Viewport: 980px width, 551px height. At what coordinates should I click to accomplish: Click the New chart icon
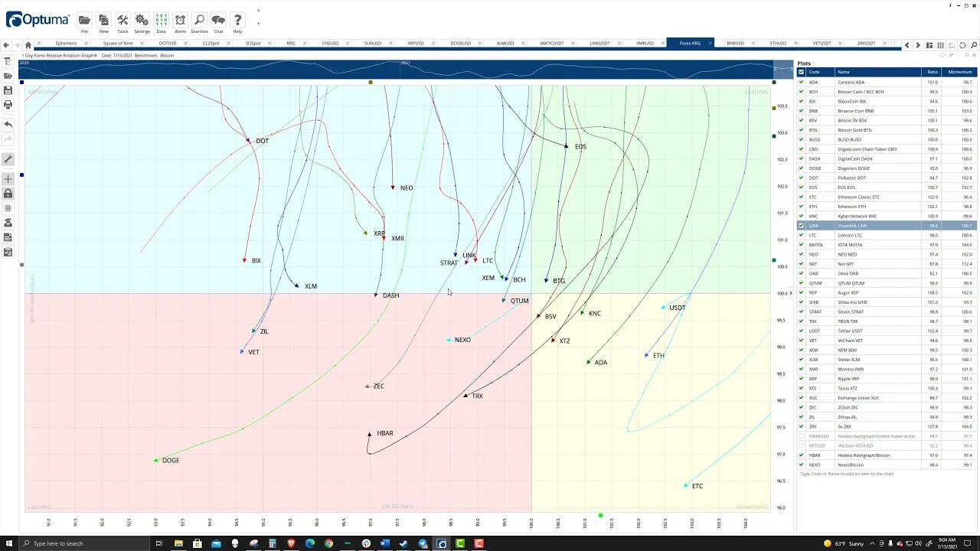tap(103, 21)
